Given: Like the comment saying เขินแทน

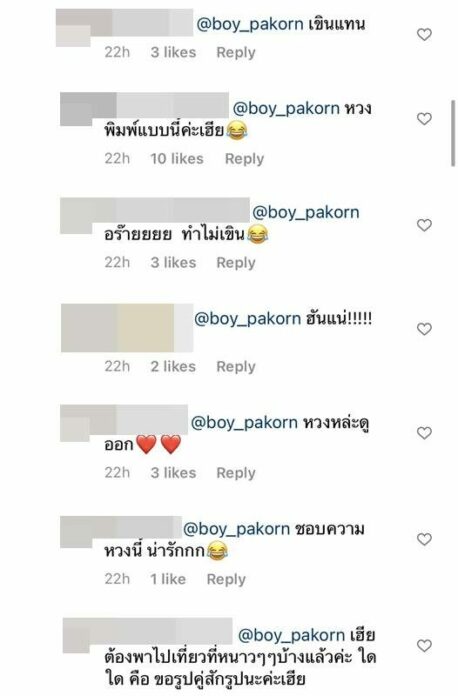Looking at the screenshot, I should 424,34.
